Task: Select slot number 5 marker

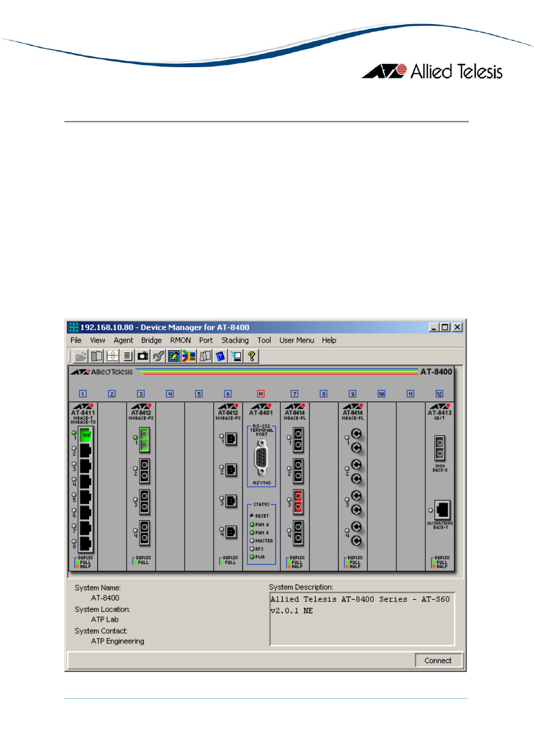Action: click(199, 394)
